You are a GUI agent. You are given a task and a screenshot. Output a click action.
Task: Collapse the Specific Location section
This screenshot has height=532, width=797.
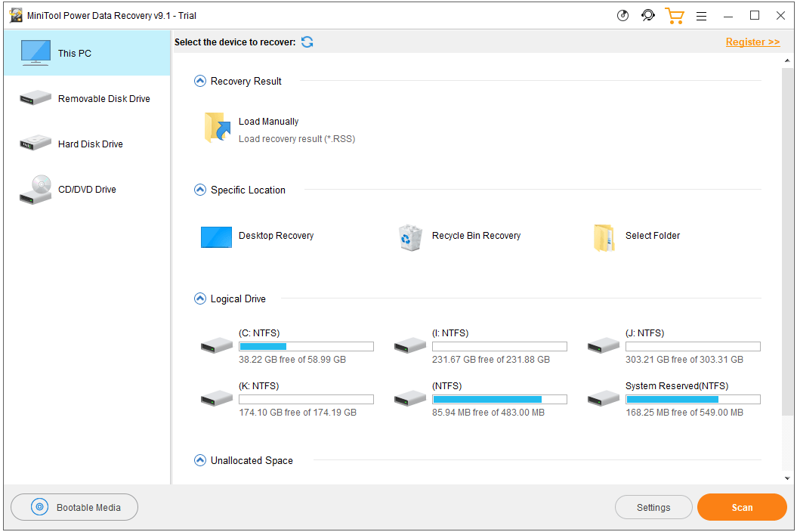tap(200, 190)
